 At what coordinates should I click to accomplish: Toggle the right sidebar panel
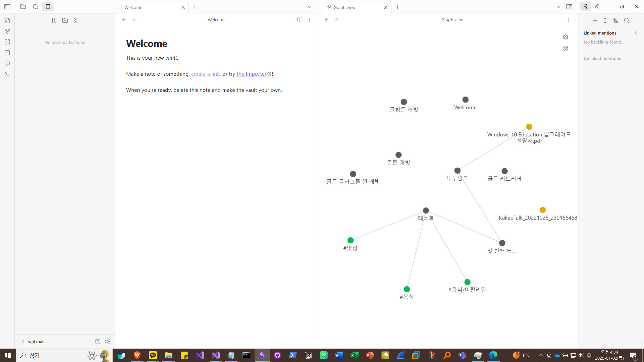tap(569, 7)
